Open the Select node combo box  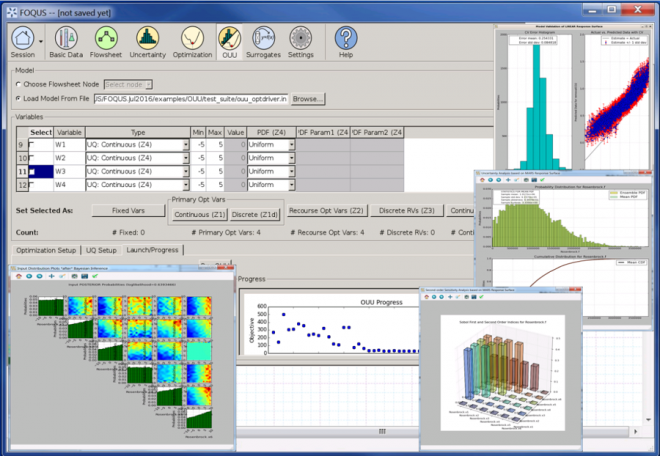pyautogui.click(x=128, y=85)
